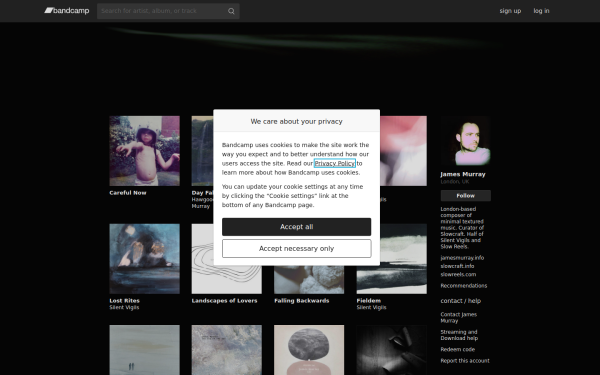Open the Lost Rites album cover
The image size is (600, 375).
tap(145, 259)
